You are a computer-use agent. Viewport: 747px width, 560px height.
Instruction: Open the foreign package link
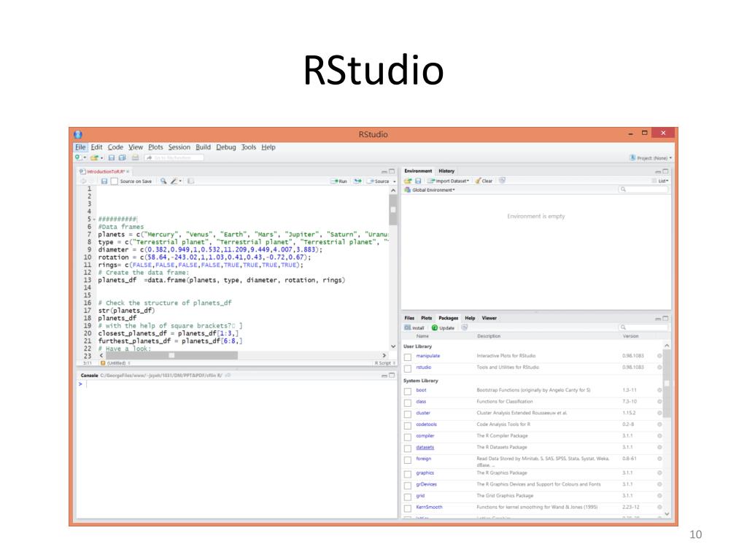(424, 459)
